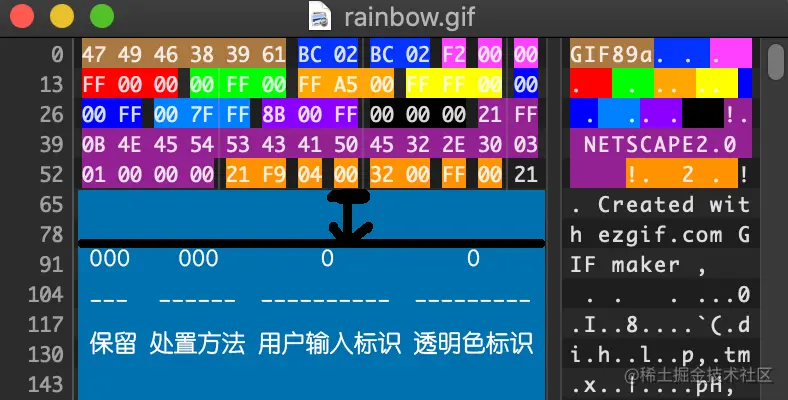Click hex byte 4E in offset row 39
The height and width of the screenshot is (400, 788).
[130, 145]
